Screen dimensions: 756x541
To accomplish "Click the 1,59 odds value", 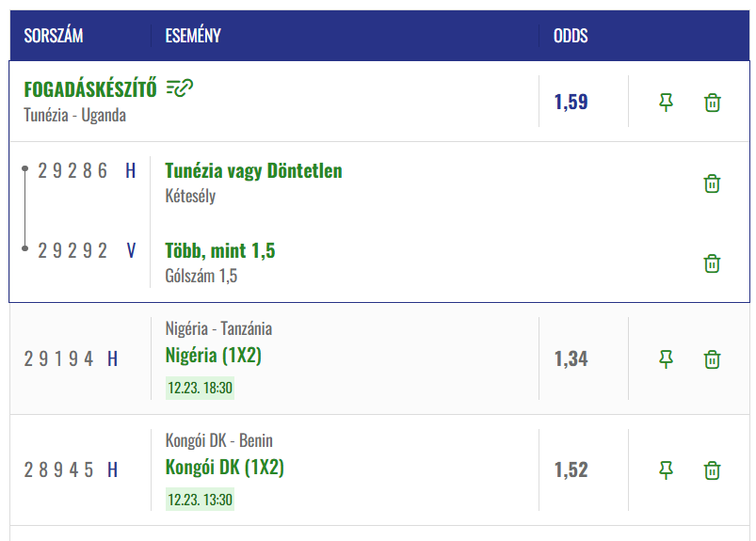I will (x=571, y=103).
